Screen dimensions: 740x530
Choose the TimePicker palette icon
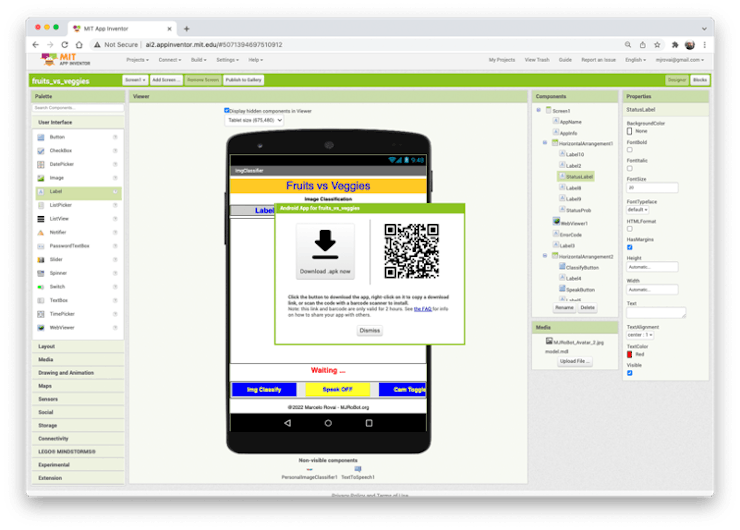pos(41,314)
